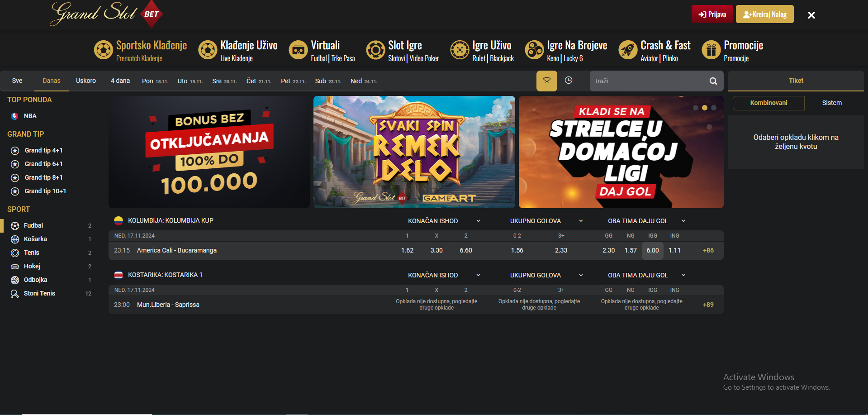This screenshot has height=415, width=868.
Task: Open Sportsko Klađenje soccer ball icon
Action: point(104,50)
